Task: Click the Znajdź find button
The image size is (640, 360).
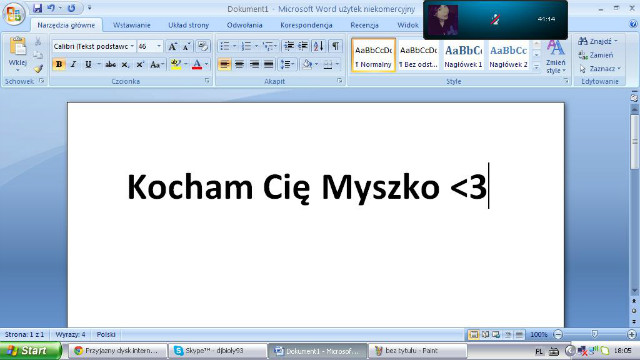Action: (x=598, y=41)
